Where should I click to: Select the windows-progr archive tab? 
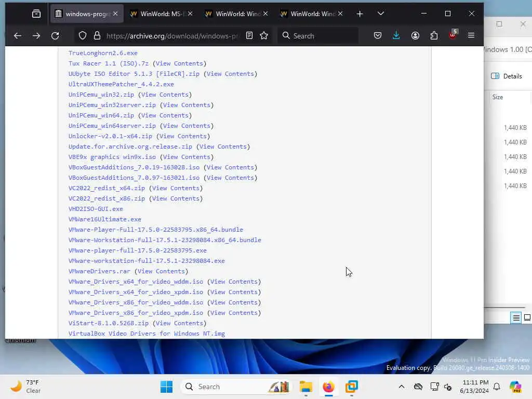coord(87,14)
